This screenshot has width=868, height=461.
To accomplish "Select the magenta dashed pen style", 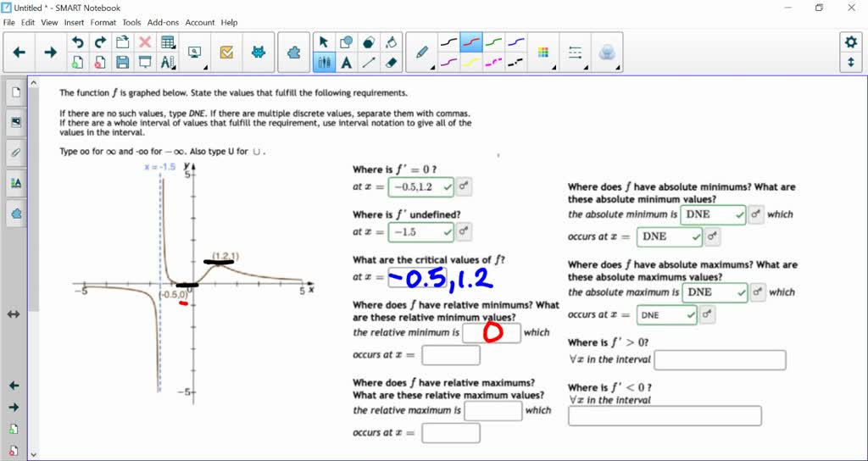I will click(494, 63).
